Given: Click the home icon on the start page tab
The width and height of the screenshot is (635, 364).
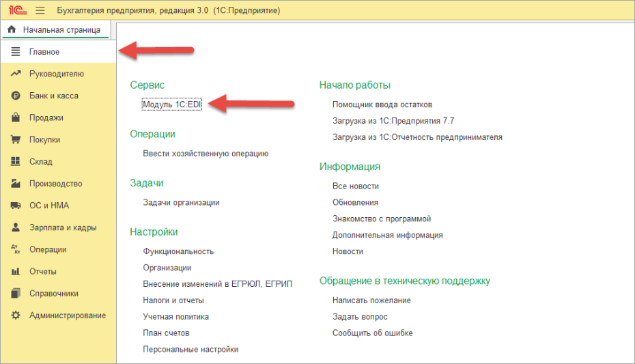Looking at the screenshot, I should pyautogui.click(x=12, y=29).
